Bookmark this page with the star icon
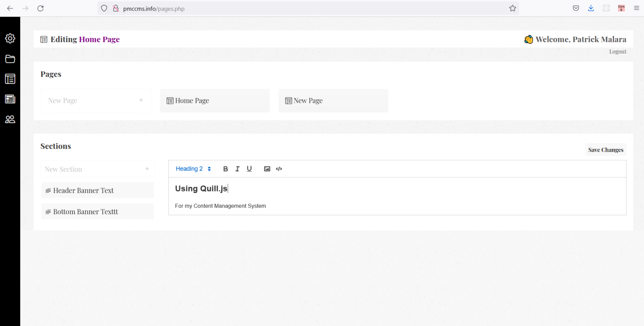The width and height of the screenshot is (644, 326). coord(512,8)
